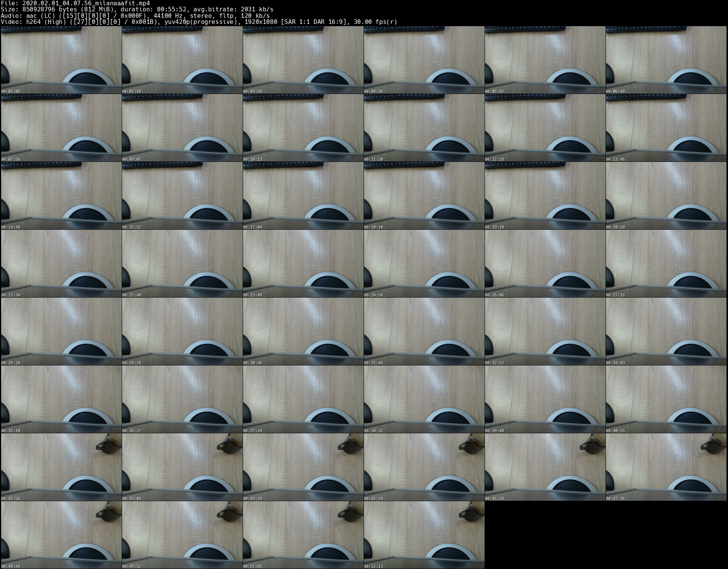Open the 00:47:36 frame showing cup
The height and width of the screenshot is (569, 728).
coord(666,467)
